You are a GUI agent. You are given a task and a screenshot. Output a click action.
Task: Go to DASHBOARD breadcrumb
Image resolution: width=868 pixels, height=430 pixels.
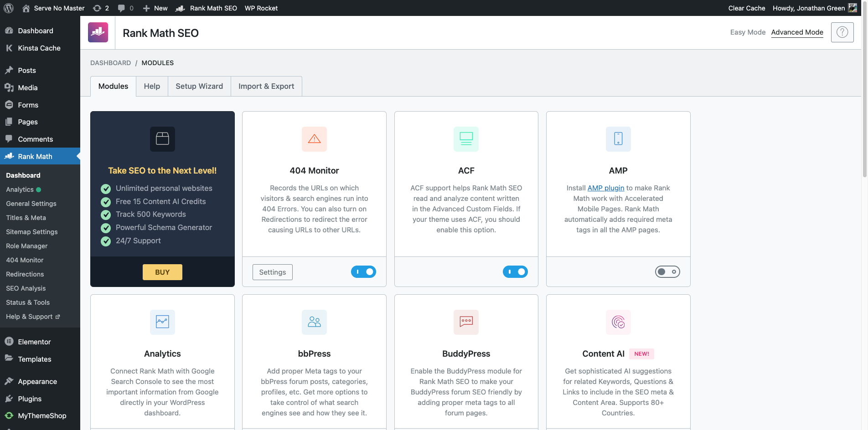tap(110, 63)
